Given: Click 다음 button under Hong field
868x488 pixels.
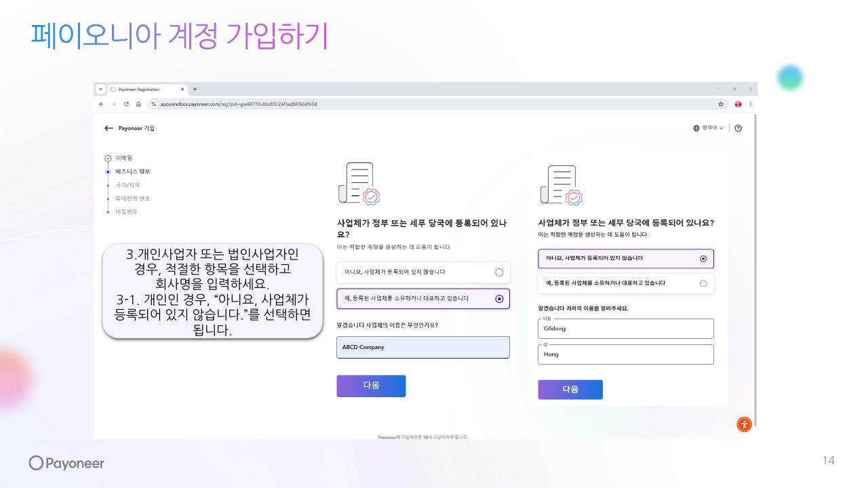Looking at the screenshot, I should [570, 389].
